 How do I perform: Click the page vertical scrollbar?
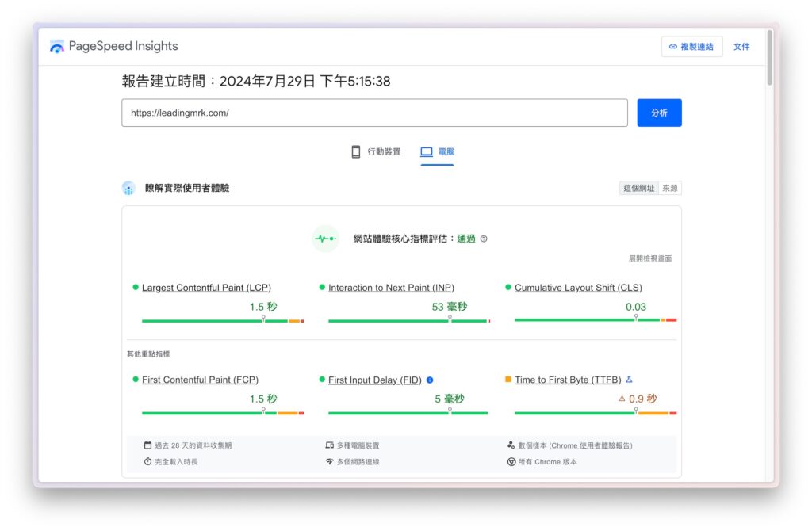[769, 58]
